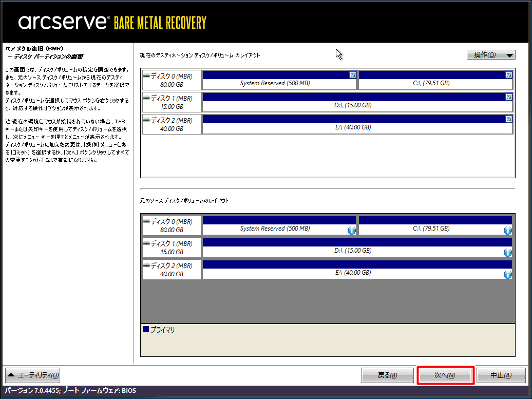Select source System Reserved (500 MB) volume

coord(279,225)
